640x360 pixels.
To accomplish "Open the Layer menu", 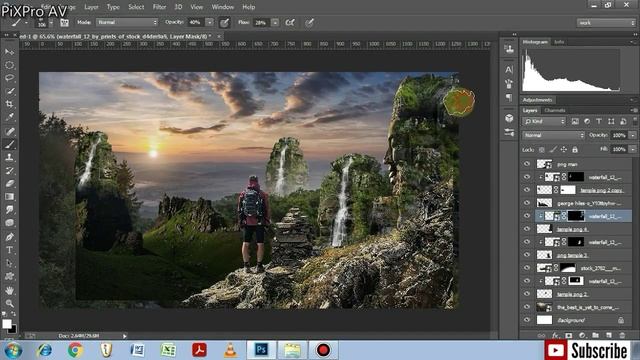I will click(x=91, y=7).
